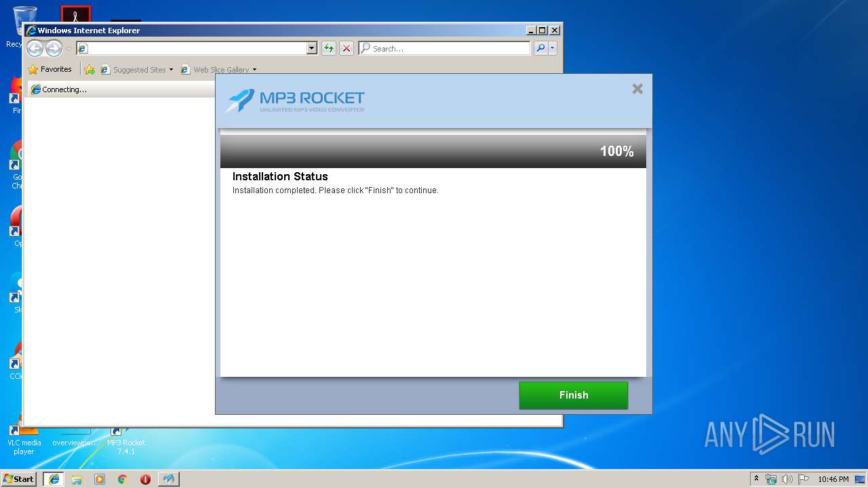The height and width of the screenshot is (488, 868).
Task: Click the red Stop loading icon
Action: coord(347,48)
